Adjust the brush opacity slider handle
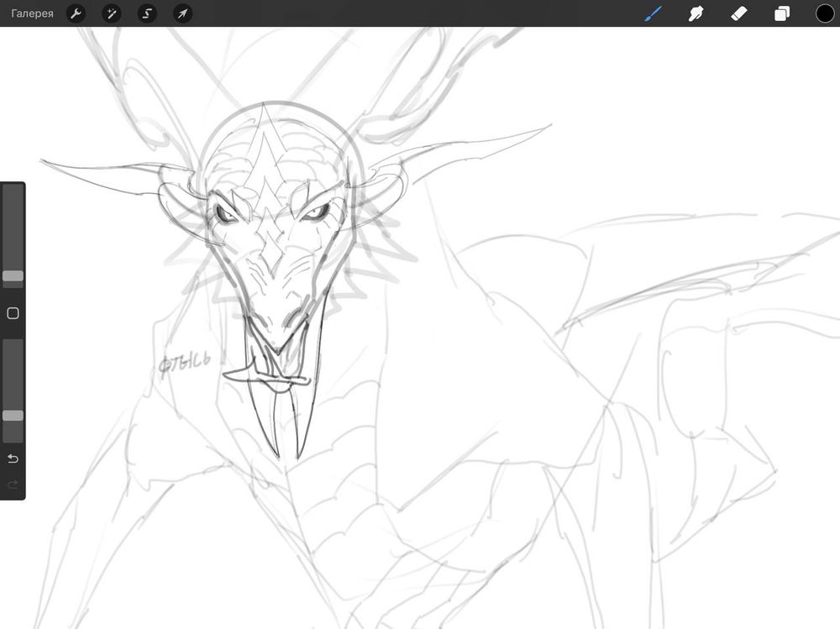The width and height of the screenshot is (840, 629). pyautogui.click(x=13, y=416)
